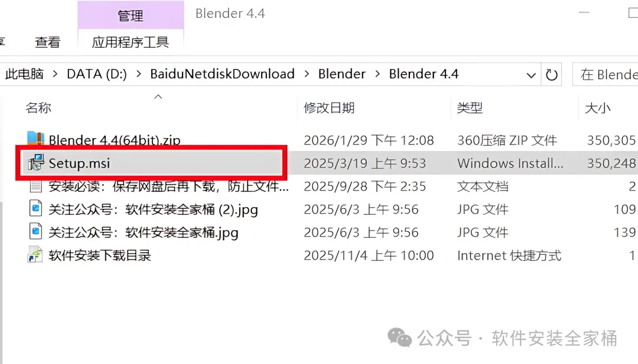This screenshot has width=638, height=364.
Task: Click the 安装必读 text document icon
Action: (x=36, y=186)
